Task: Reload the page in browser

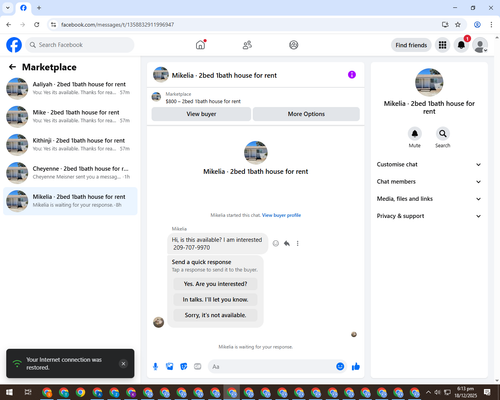Action: 37,24
